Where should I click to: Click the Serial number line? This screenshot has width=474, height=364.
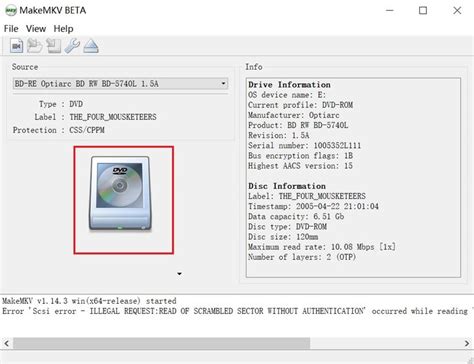[304, 145]
